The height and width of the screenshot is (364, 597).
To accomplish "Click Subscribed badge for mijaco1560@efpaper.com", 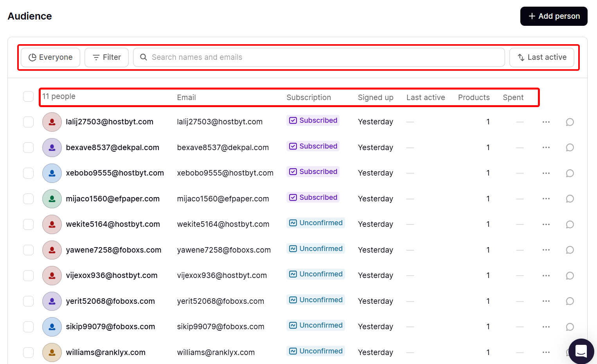I will [x=313, y=197].
